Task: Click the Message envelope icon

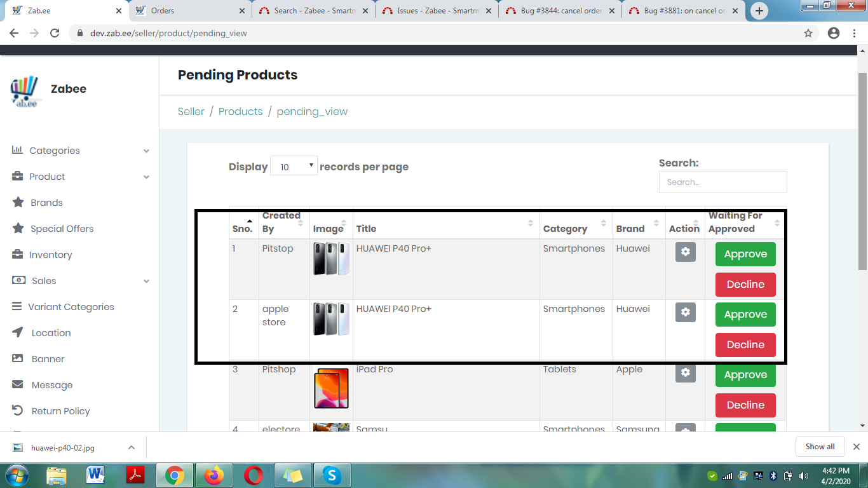Action: (x=18, y=384)
